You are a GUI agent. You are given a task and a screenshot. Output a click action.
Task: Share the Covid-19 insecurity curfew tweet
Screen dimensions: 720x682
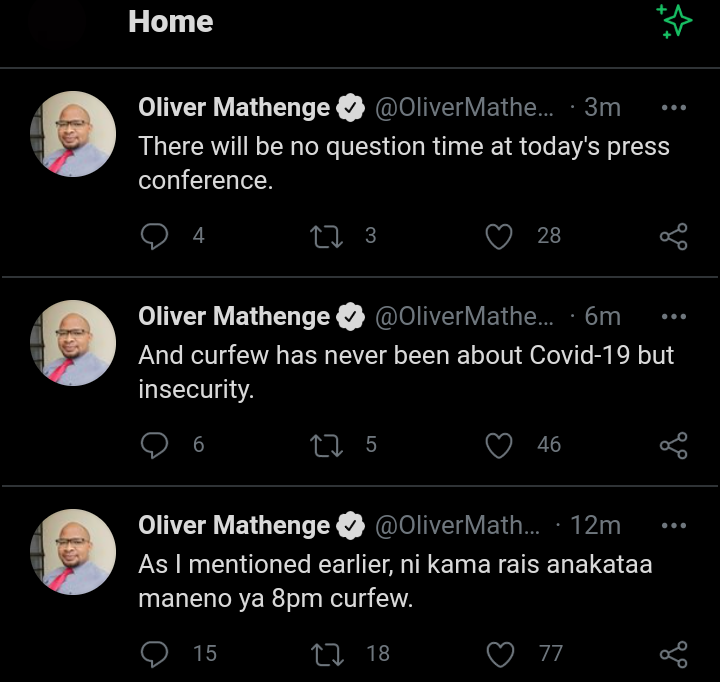click(674, 445)
